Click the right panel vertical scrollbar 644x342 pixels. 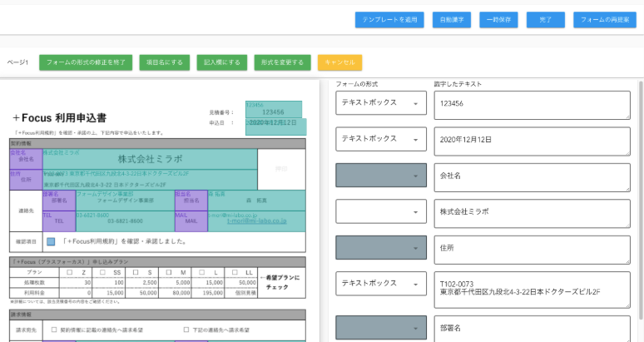click(x=640, y=208)
